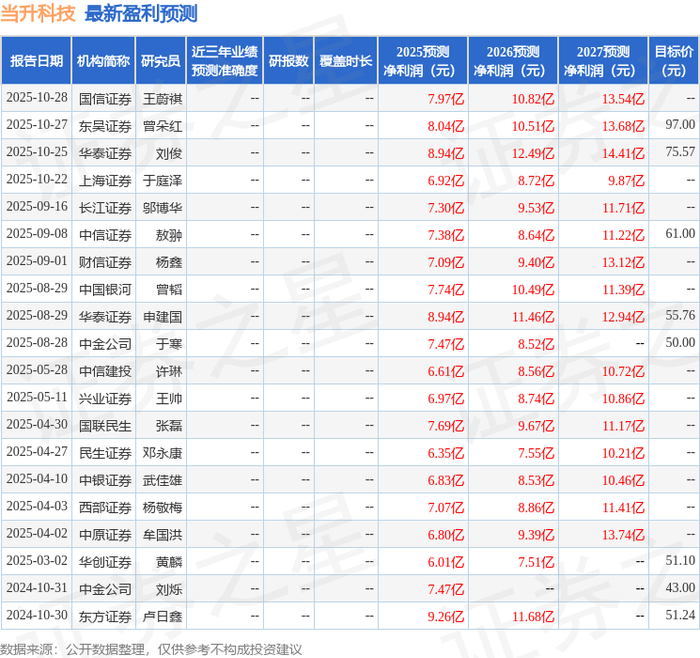Click researcher name 张磊

point(169,425)
